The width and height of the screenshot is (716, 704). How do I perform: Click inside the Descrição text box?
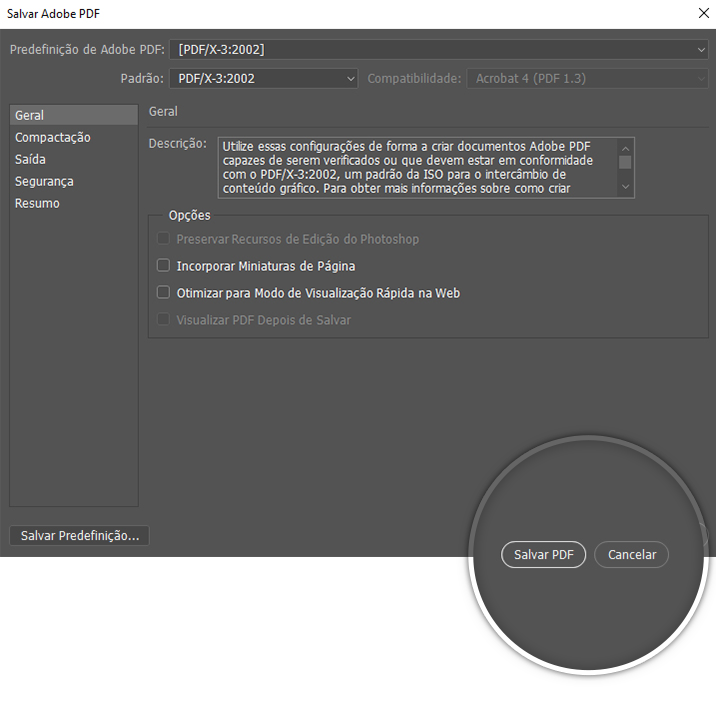415,167
